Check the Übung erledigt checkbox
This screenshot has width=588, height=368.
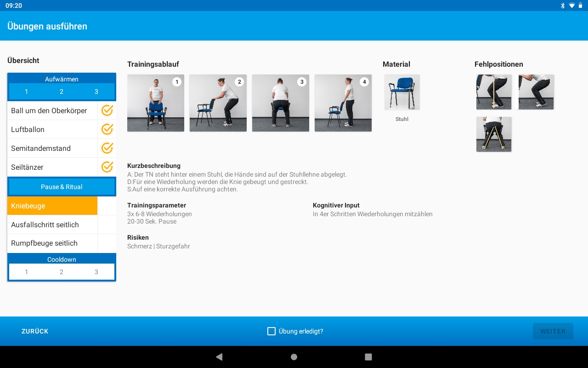coord(271,331)
